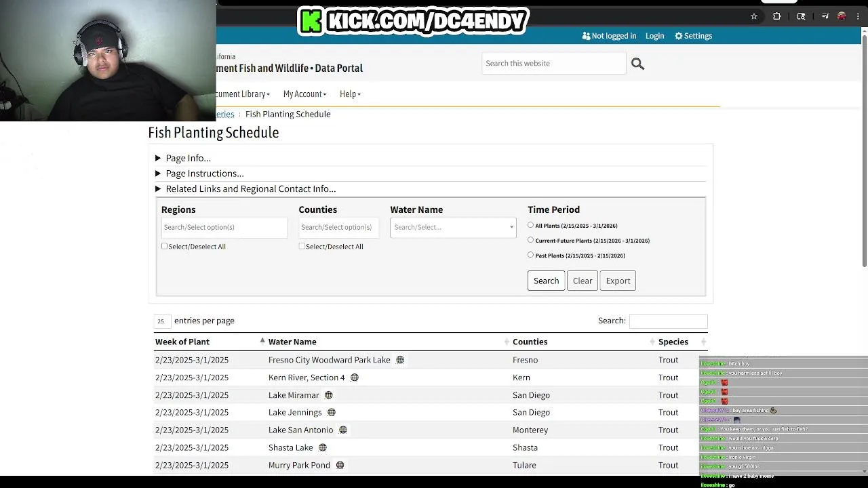Open the Document Library menu
The height and width of the screenshot is (488, 868).
(243, 94)
